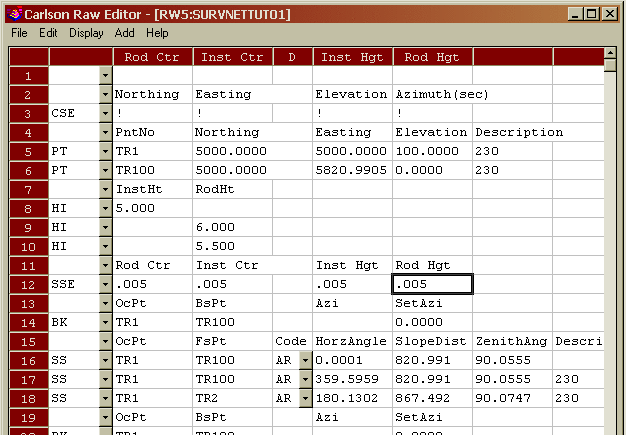
Task: Click HorzAngle 180.1302 cell in row 18
Action: (353, 398)
